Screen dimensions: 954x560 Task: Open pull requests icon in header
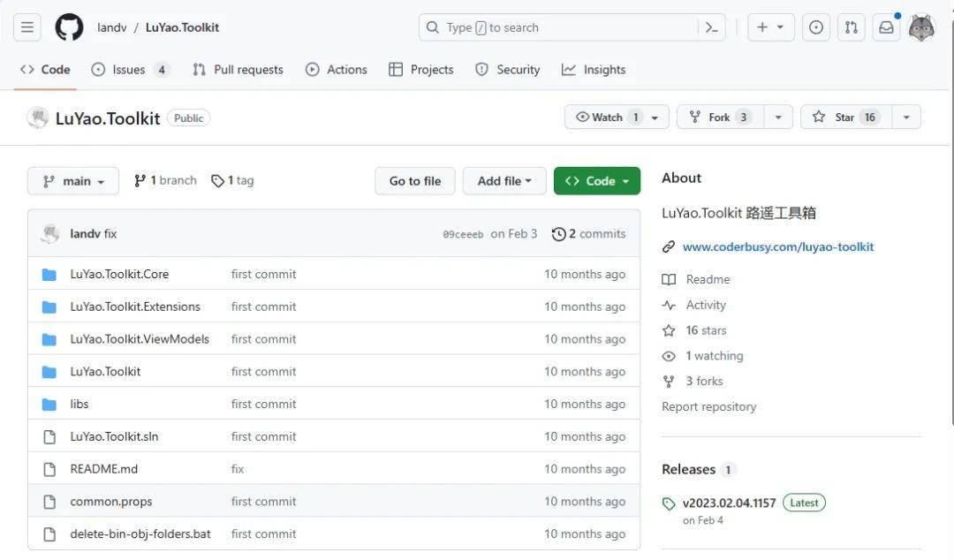851,27
